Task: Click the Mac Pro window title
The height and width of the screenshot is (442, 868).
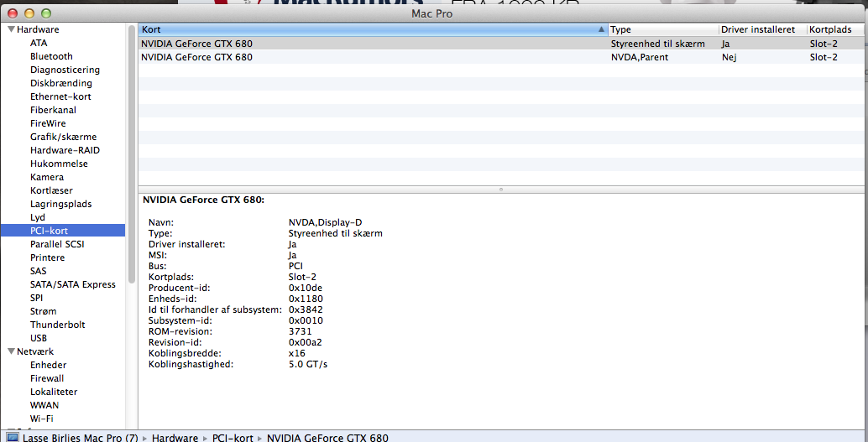Action: [x=431, y=13]
